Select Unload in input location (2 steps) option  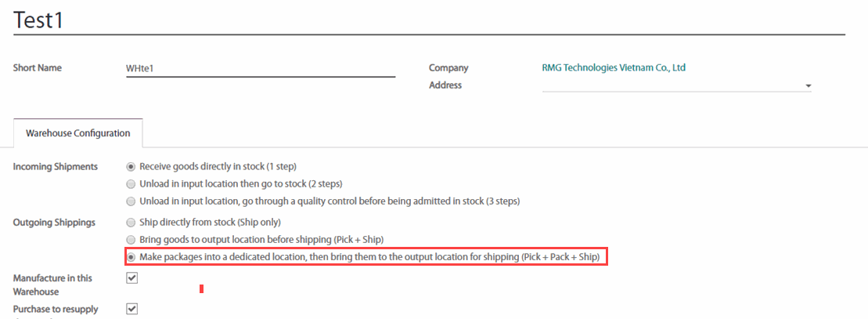[131, 183]
